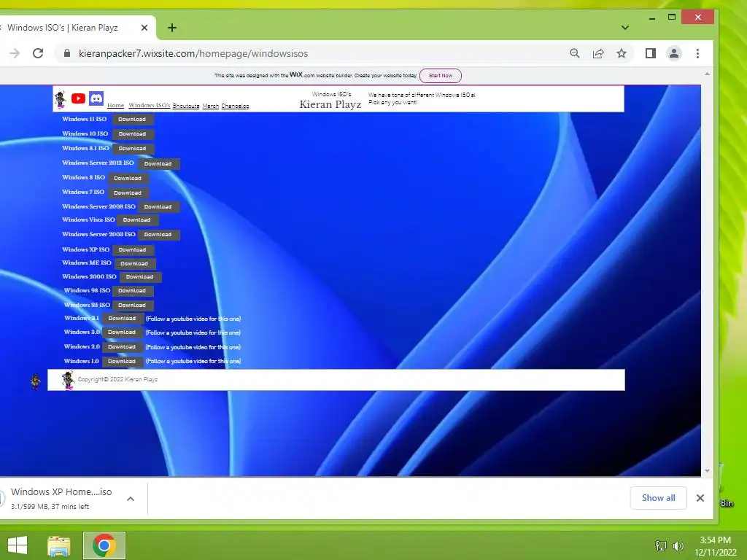747x560 pixels.
Task: Open the Chrome three-dot menu
Action: point(697,53)
